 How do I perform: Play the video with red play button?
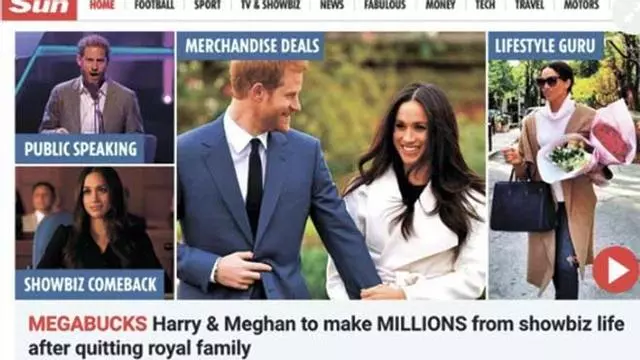point(616,269)
